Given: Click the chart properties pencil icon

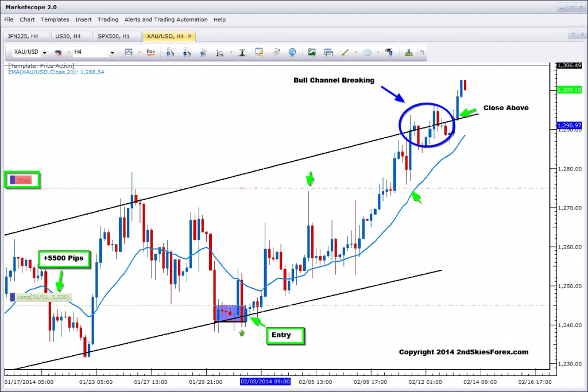Looking at the screenshot, I should (259, 52).
